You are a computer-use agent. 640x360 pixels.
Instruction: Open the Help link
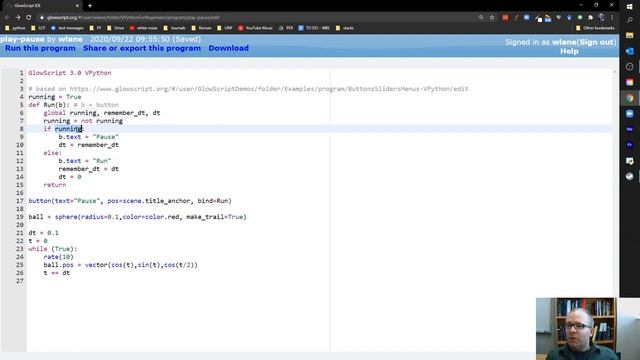pos(569,51)
